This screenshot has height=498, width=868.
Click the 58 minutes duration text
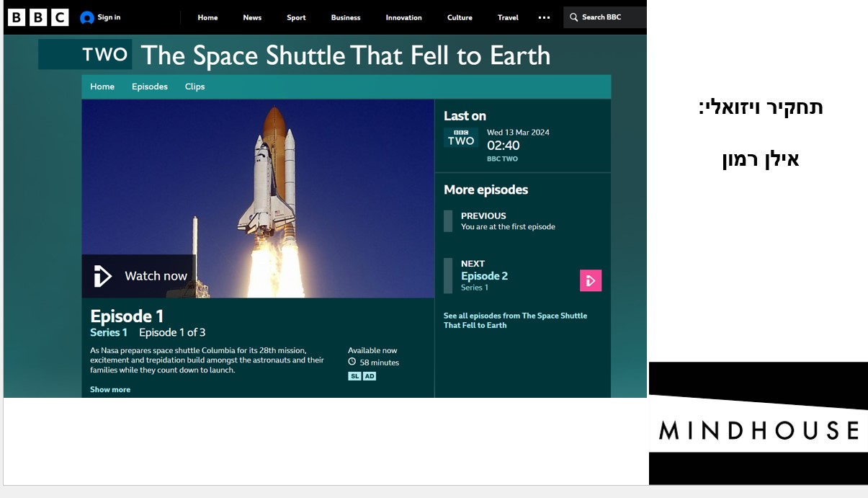[380, 363]
